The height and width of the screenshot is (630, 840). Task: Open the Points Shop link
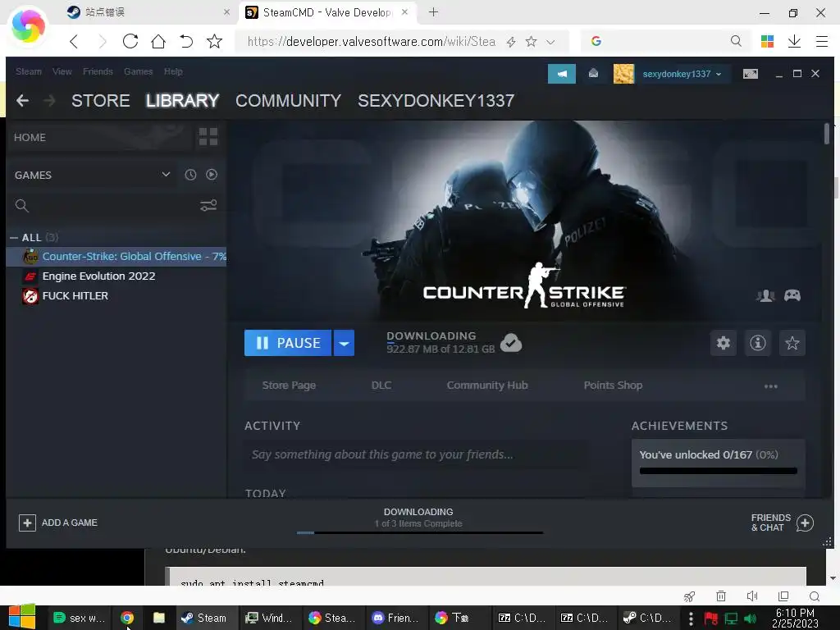[x=613, y=386]
